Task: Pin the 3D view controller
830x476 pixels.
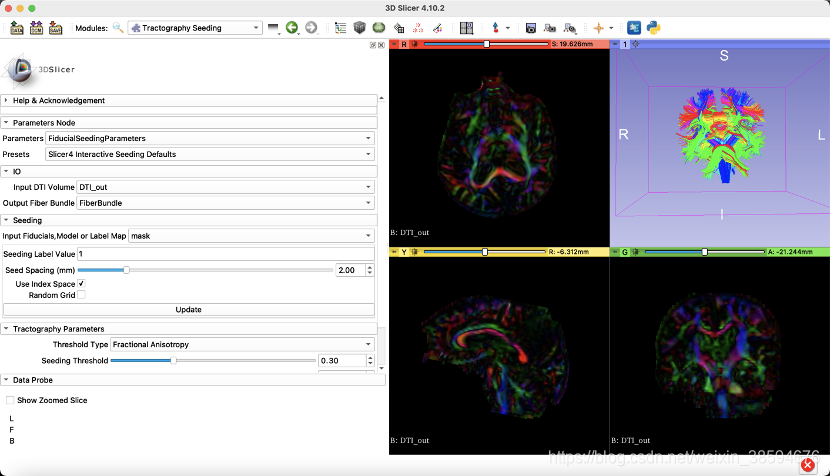Action: [x=615, y=44]
